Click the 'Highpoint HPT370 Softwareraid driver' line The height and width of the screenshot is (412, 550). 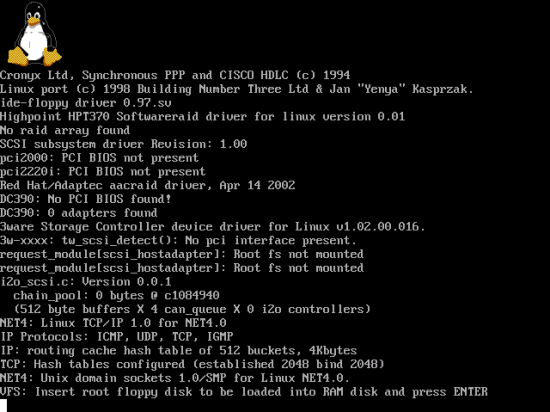(x=202, y=116)
